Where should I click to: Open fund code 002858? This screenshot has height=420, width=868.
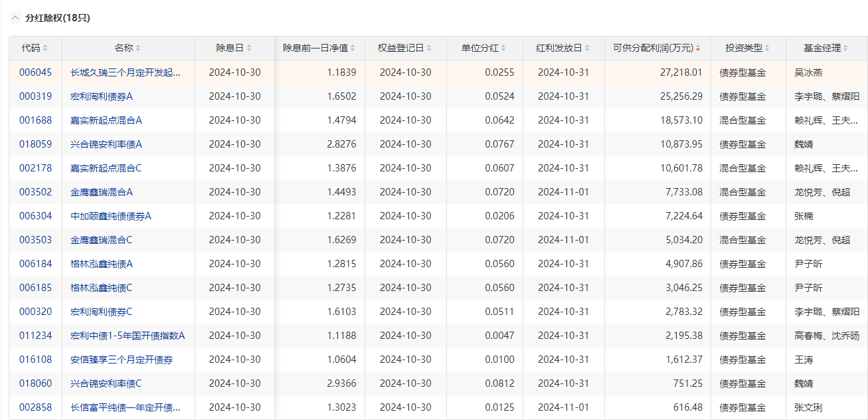[x=35, y=407]
